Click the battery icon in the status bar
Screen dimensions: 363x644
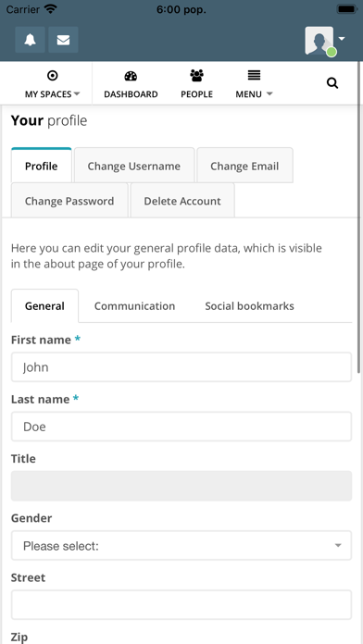[x=347, y=9]
